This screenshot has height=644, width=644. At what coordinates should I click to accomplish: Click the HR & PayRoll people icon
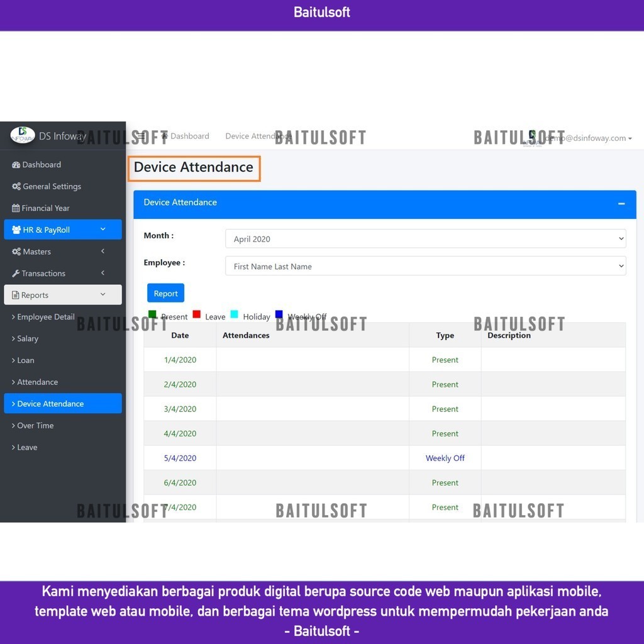(x=16, y=230)
